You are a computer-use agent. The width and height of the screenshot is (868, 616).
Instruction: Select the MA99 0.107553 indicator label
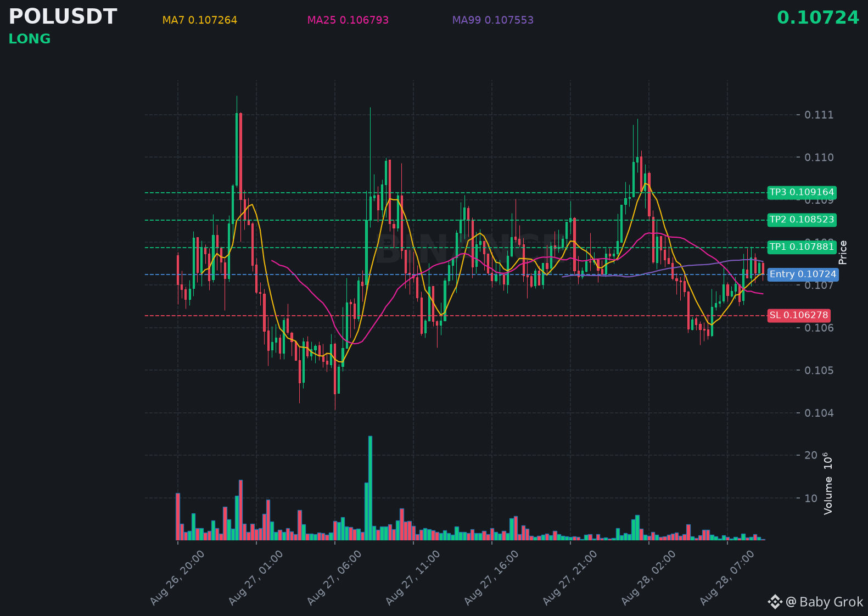493,20
